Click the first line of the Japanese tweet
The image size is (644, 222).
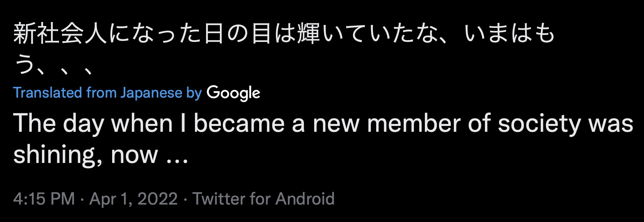click(284, 34)
